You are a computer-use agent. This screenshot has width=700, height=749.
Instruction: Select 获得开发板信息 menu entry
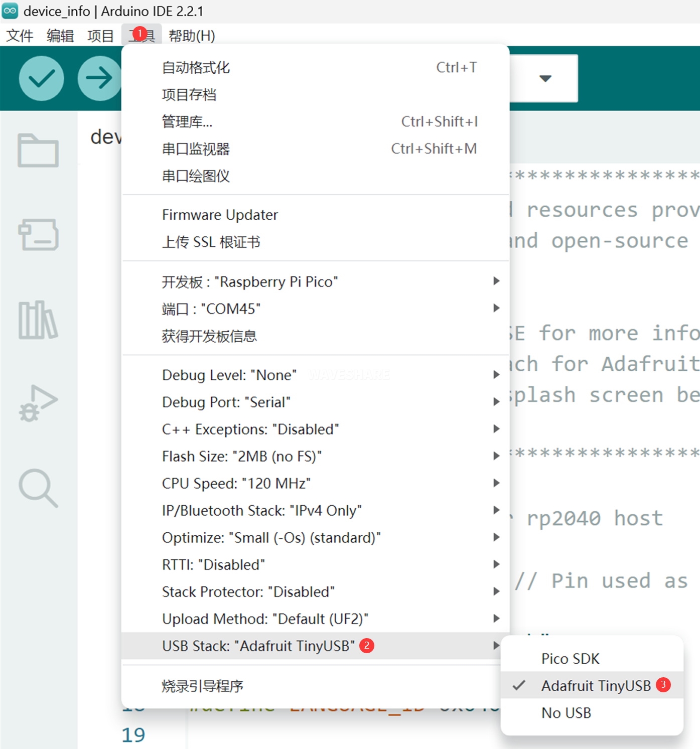click(316, 336)
